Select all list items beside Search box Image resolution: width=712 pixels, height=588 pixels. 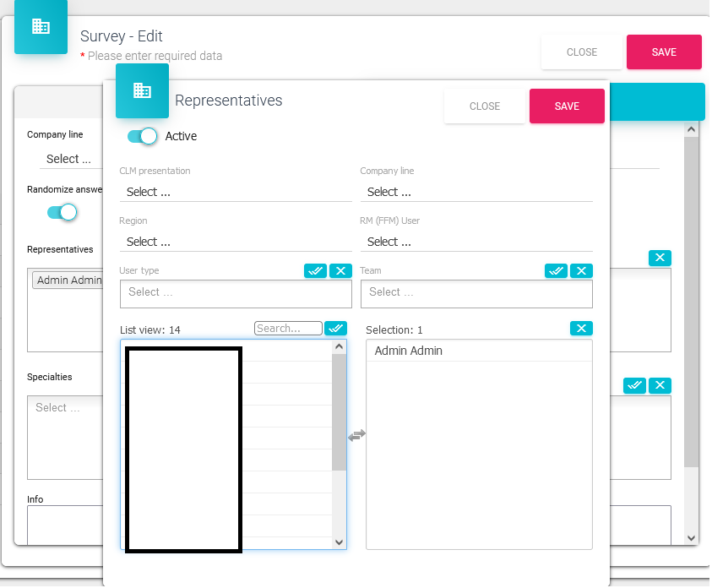pos(335,329)
